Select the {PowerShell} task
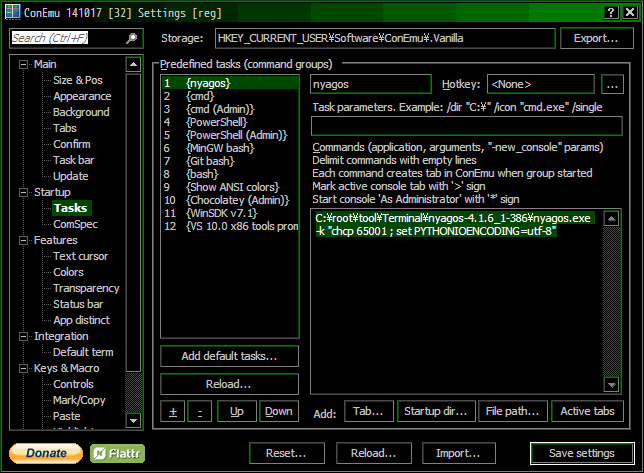This screenshot has width=644, height=473. tap(230, 122)
